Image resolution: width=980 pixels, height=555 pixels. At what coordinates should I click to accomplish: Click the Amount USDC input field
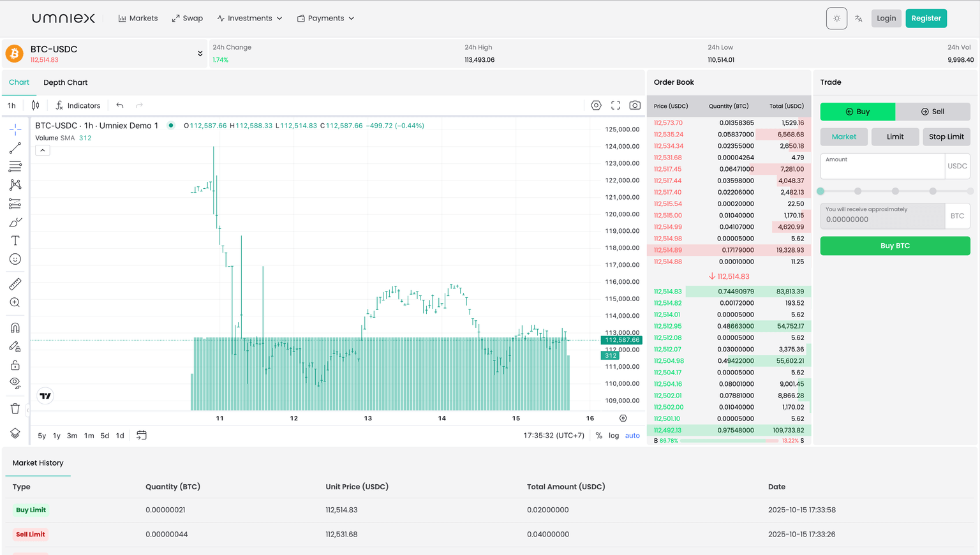[x=882, y=168]
